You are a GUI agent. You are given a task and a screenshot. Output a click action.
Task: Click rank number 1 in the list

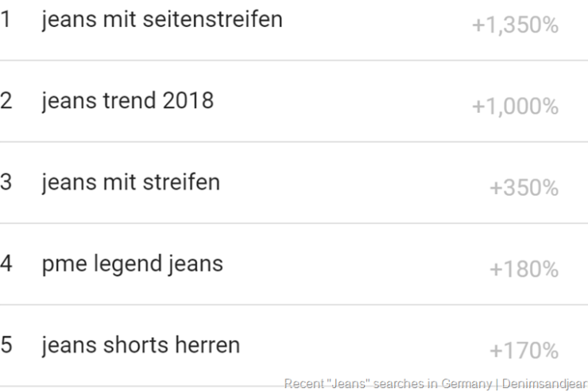click(x=6, y=19)
